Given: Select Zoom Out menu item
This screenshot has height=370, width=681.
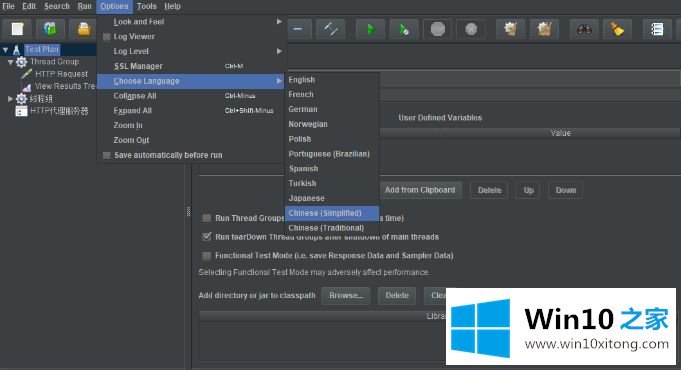Looking at the screenshot, I should click(x=191, y=140).
